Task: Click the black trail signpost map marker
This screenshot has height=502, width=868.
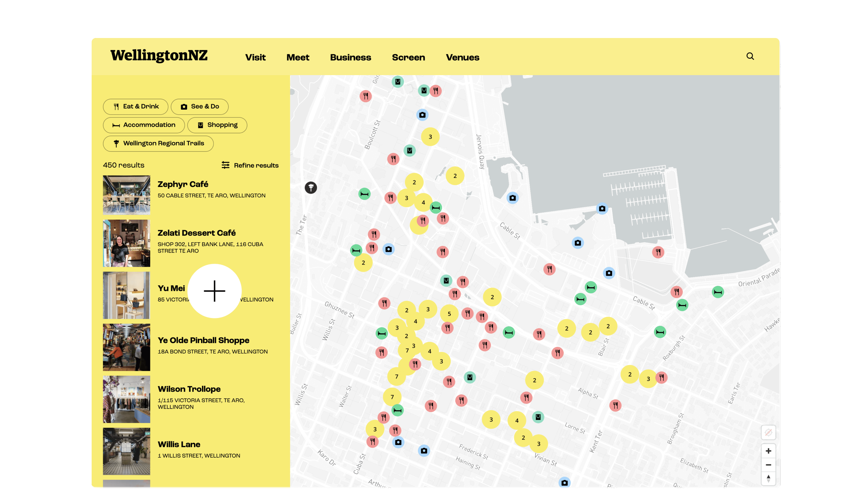Action: 311,188
